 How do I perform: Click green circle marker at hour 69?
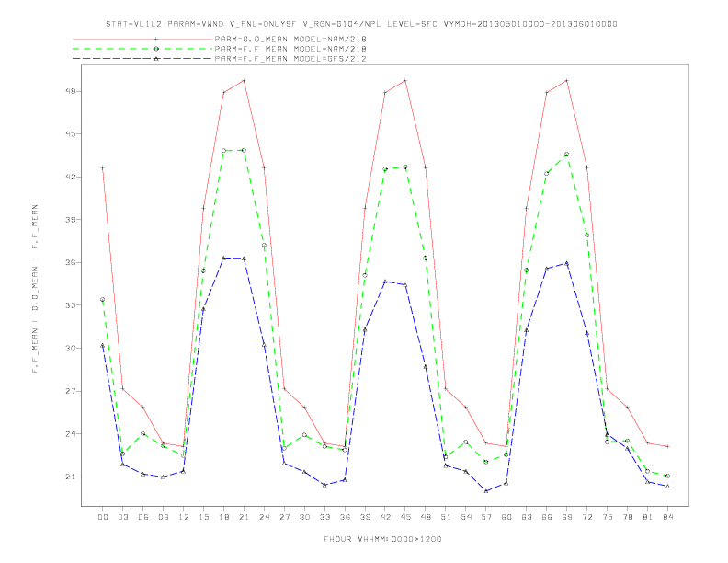[567, 155]
